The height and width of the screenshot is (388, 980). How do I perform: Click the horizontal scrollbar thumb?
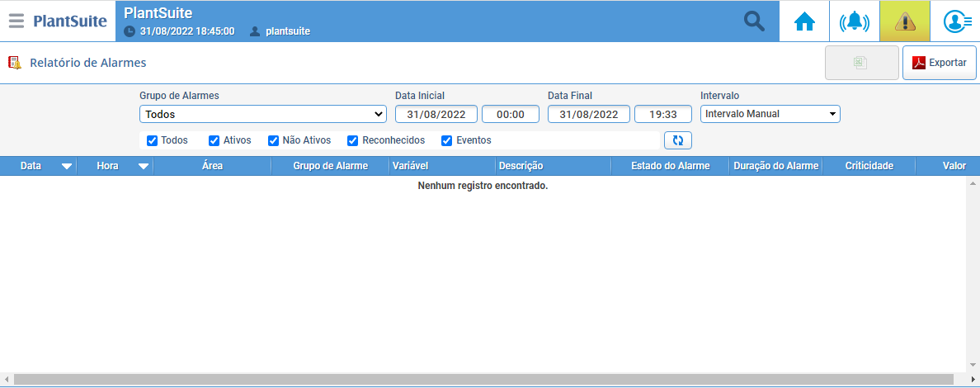coord(483,379)
